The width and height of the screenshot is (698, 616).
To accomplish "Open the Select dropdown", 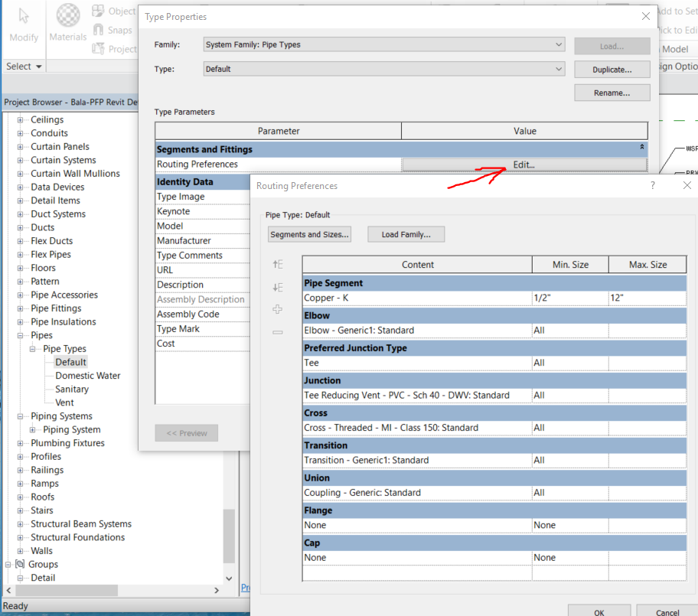I will 24,67.
